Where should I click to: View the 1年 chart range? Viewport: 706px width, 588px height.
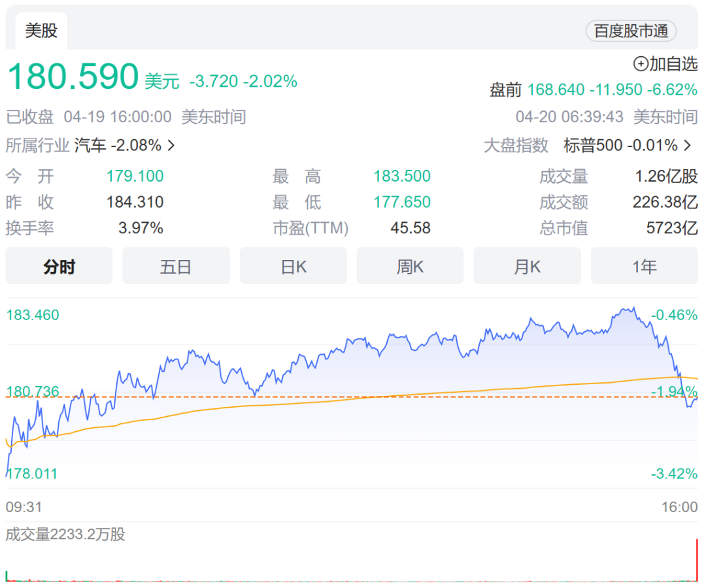click(x=645, y=266)
